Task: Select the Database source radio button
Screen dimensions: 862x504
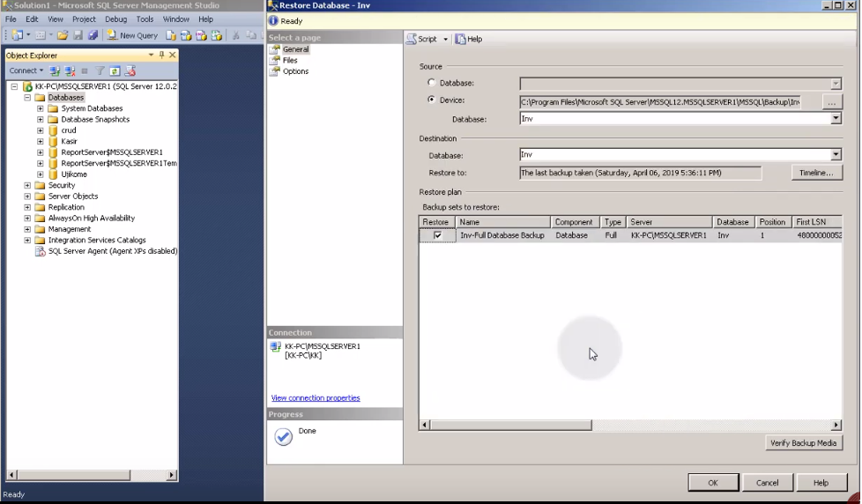Action: click(432, 83)
